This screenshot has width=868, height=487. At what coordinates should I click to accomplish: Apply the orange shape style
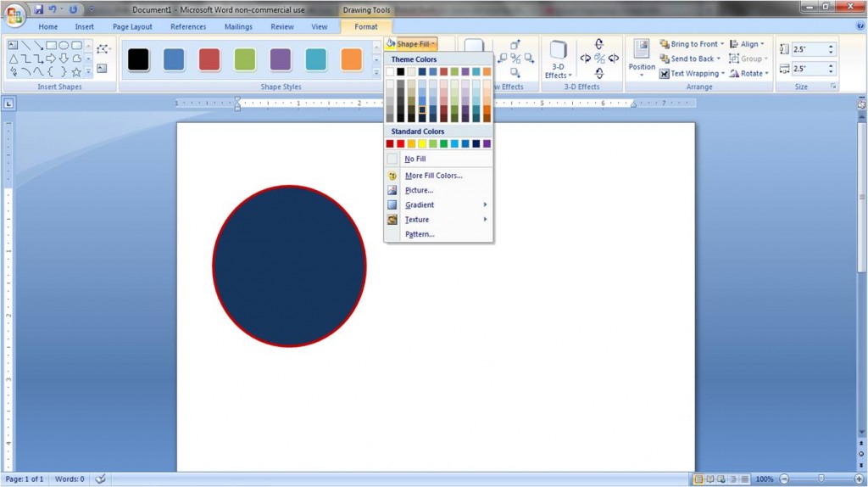point(352,59)
